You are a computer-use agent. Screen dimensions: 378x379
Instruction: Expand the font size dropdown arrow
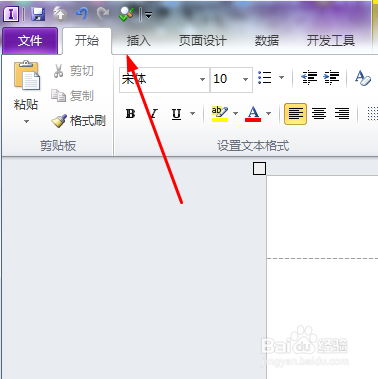246,80
